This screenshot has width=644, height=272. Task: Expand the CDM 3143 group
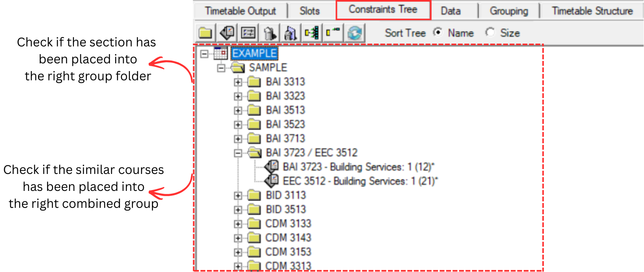click(238, 238)
